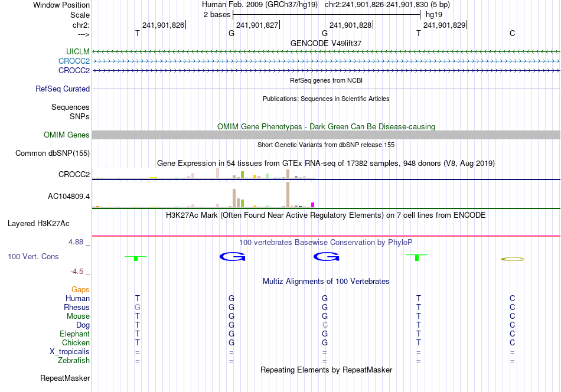Open the RefSeq Curated track label
Image resolution: width=561 pixels, height=392 pixels.
click(x=63, y=89)
